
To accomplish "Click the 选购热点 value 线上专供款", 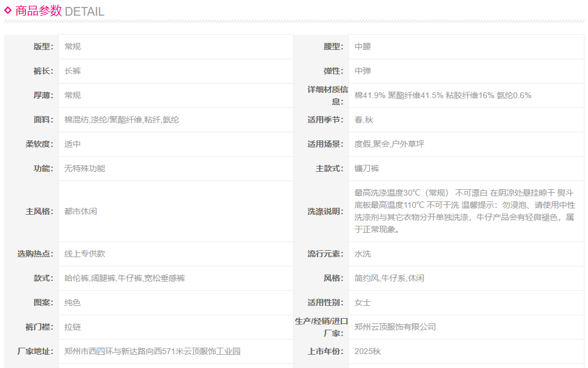I will coord(85,254).
